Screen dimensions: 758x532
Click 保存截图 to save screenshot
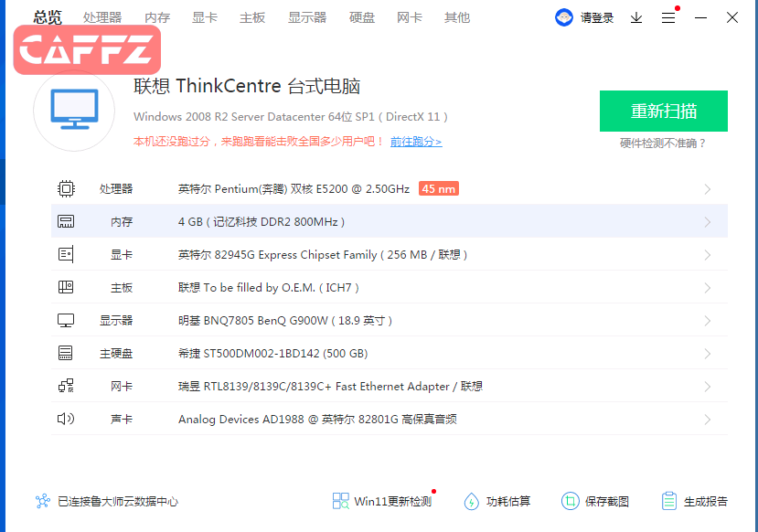(596, 501)
